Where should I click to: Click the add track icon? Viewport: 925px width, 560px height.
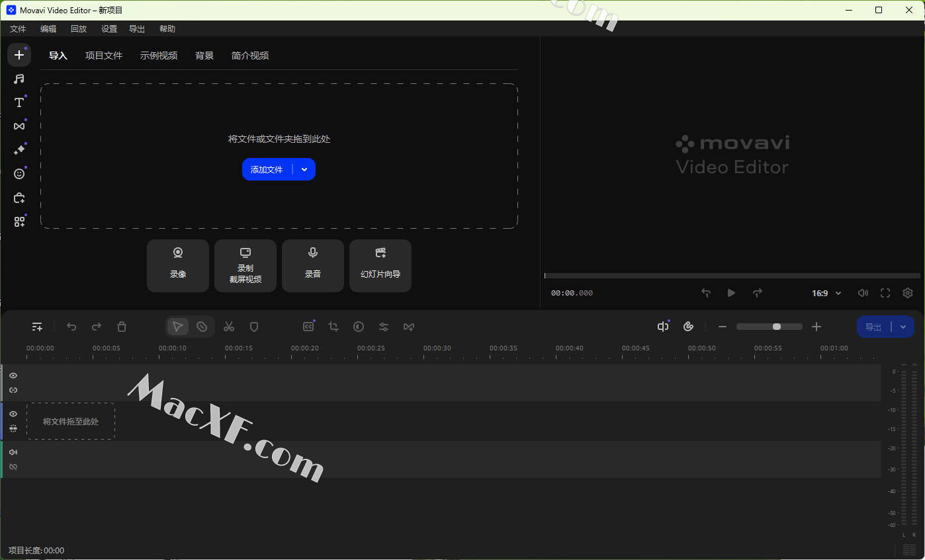point(37,327)
